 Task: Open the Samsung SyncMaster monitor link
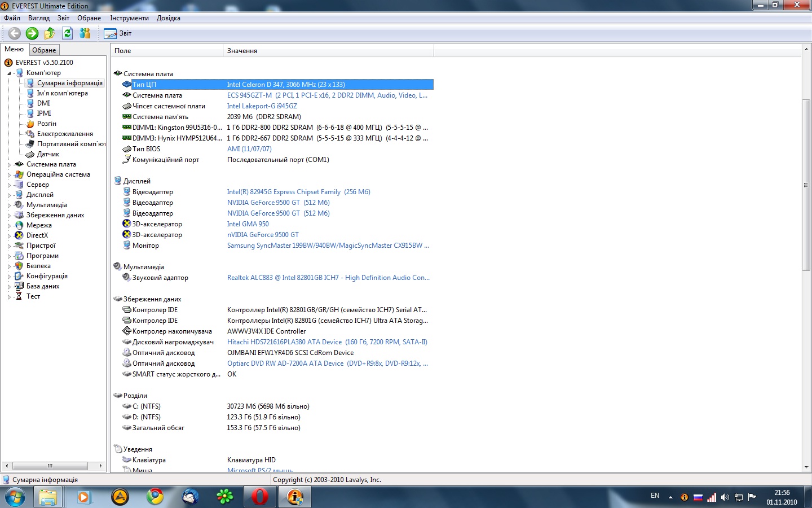coord(328,246)
